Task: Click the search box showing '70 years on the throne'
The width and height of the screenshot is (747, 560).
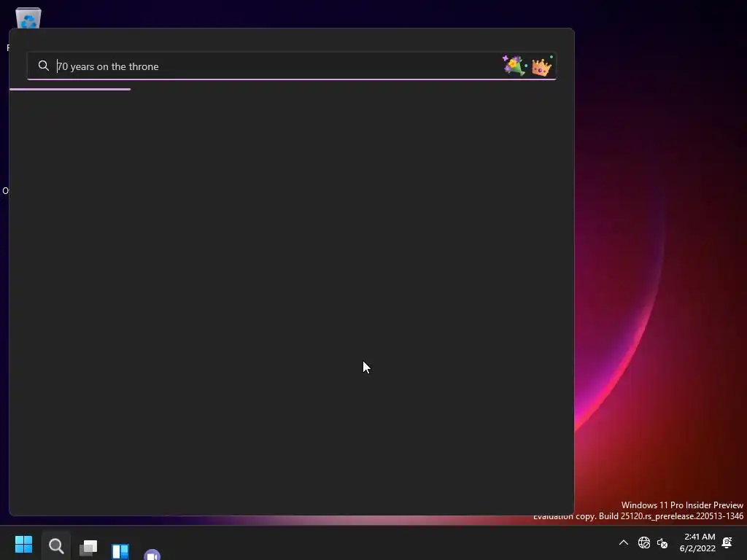Action: tap(292, 66)
